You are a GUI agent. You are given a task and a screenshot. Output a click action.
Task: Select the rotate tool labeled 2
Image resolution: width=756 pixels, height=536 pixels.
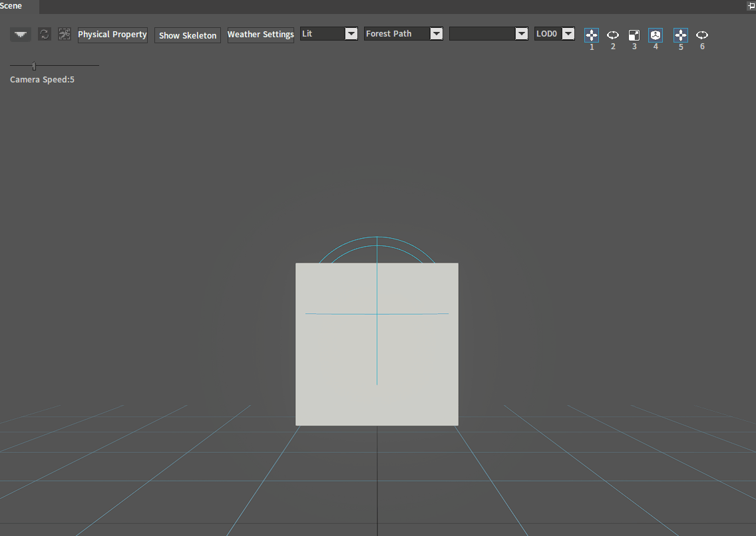coord(613,35)
